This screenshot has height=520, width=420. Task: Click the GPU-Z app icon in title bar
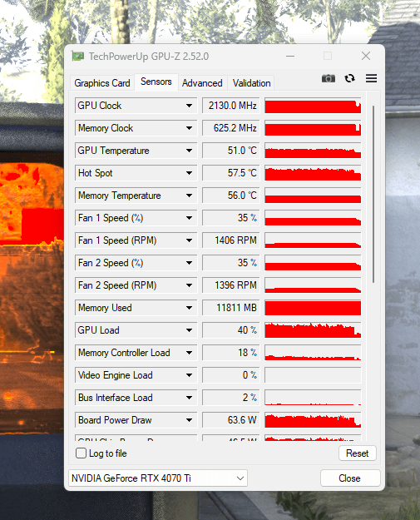tap(78, 57)
